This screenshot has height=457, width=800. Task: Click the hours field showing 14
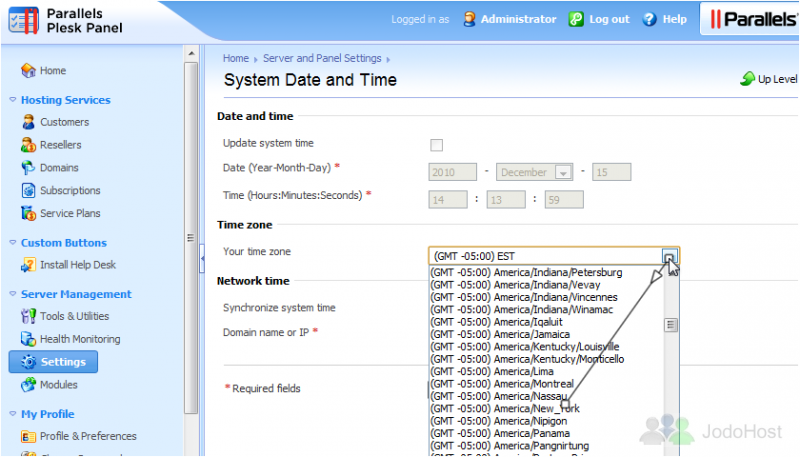click(x=448, y=200)
